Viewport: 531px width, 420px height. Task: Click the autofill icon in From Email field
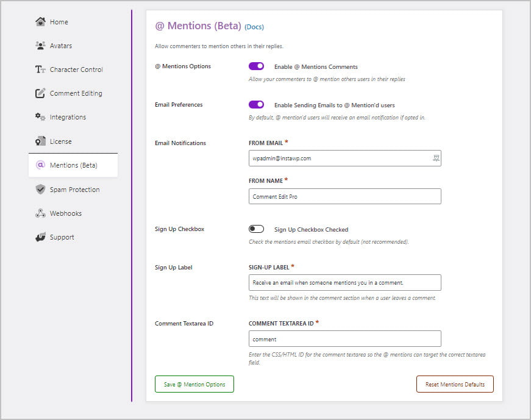(x=435, y=158)
